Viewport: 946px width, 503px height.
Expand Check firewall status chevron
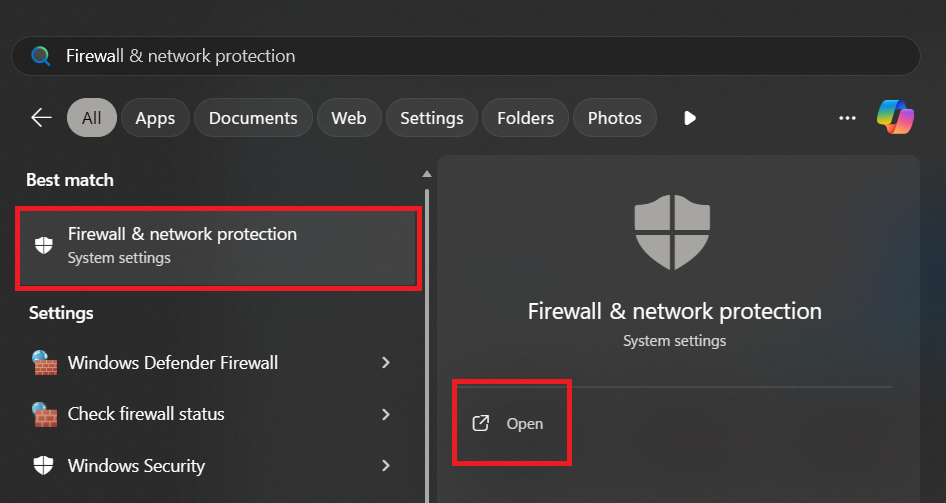pos(386,414)
